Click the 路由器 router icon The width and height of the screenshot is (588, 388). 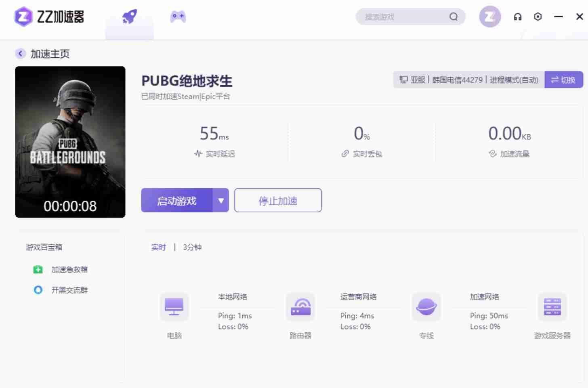click(x=300, y=307)
